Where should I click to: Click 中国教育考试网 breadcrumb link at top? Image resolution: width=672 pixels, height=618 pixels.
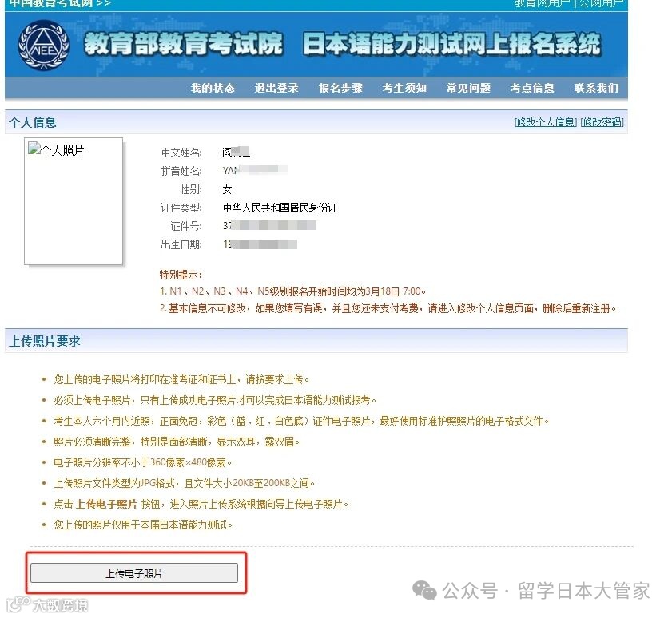pyautogui.click(x=51, y=3)
